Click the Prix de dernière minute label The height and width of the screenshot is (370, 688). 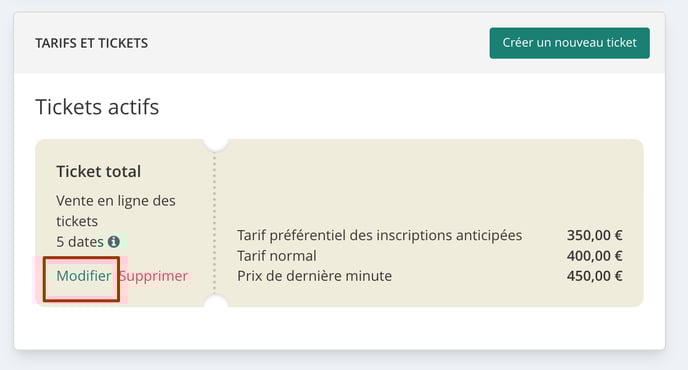tap(314, 276)
